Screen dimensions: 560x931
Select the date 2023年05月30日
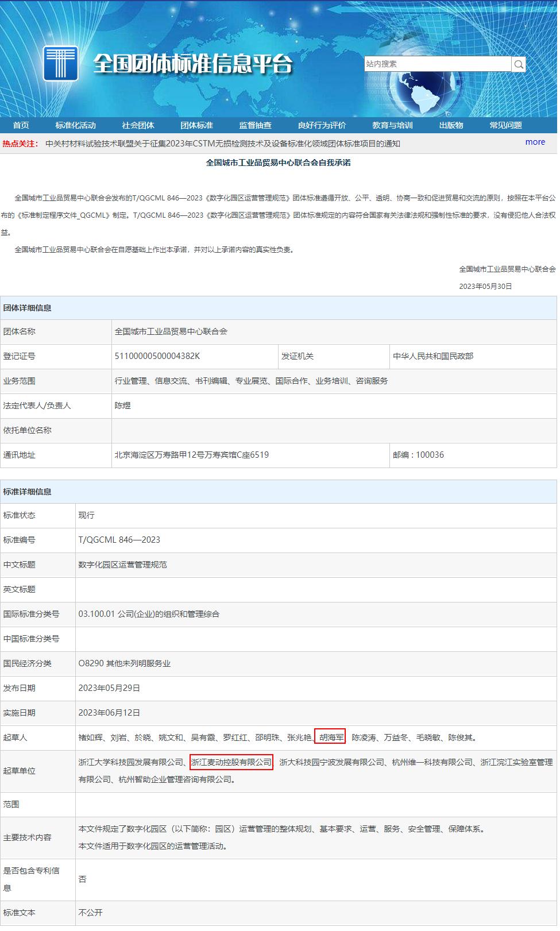pos(485,286)
